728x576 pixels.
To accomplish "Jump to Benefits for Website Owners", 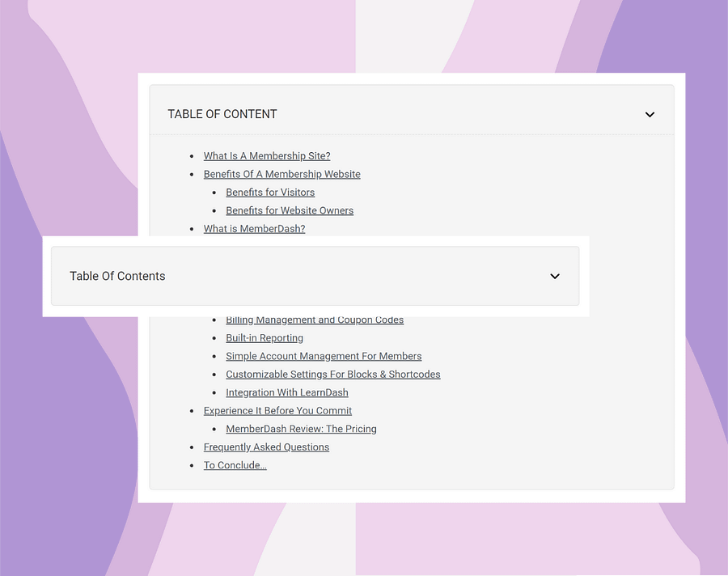I will (x=290, y=210).
